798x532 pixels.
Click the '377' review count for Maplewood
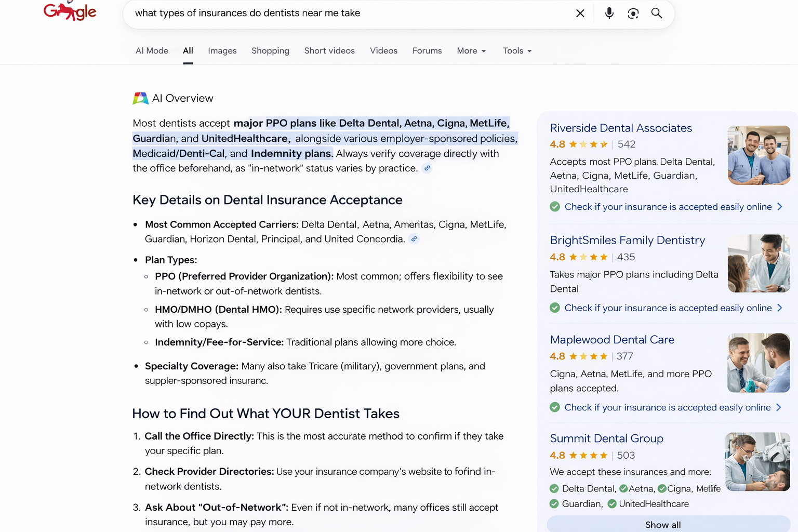point(625,356)
